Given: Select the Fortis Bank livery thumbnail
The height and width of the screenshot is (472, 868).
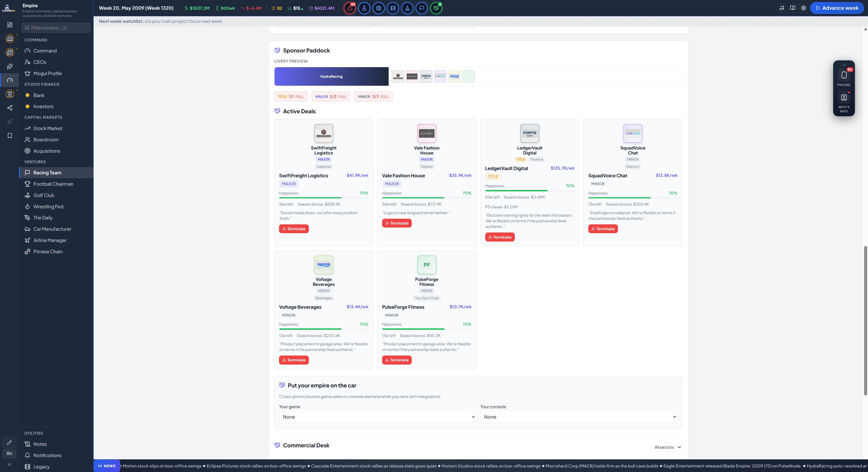Looking at the screenshot, I should click(426, 76).
